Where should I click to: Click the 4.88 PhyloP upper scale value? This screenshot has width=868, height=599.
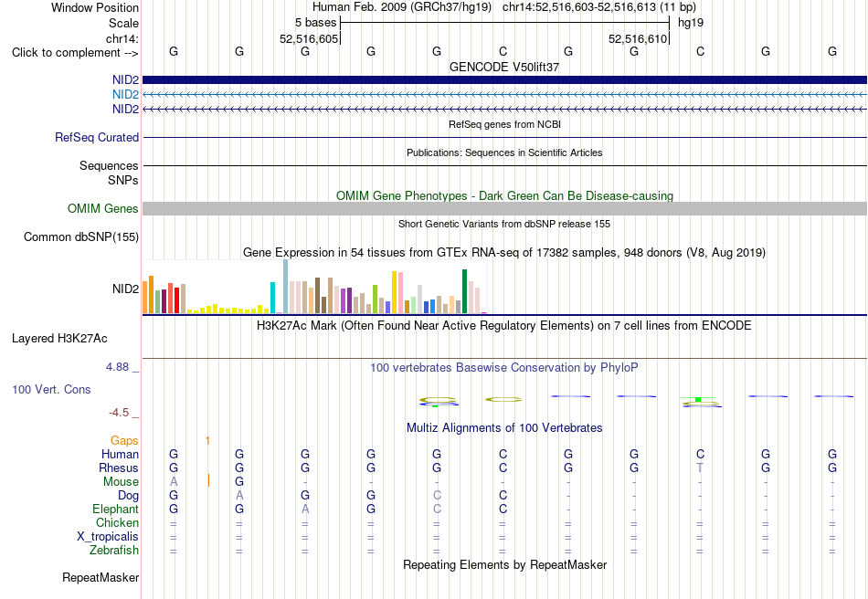pos(117,367)
